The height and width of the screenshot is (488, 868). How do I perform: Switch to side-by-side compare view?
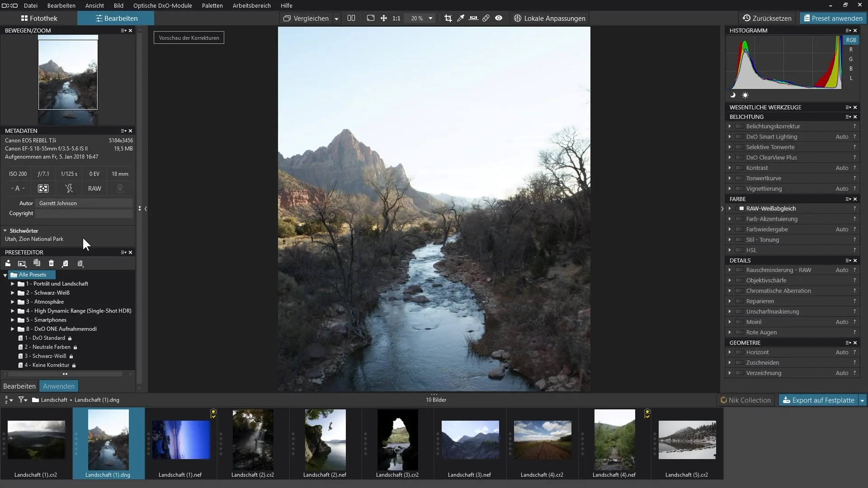[351, 18]
